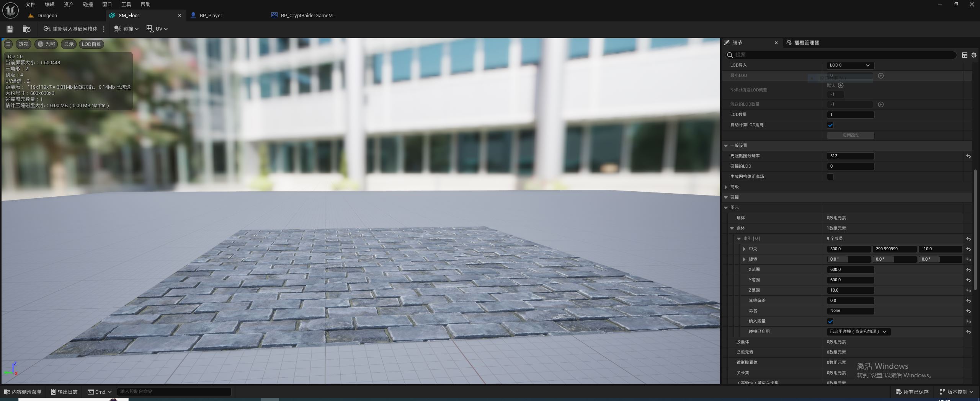
Task: Open the Asset menu
Action: coord(69,4)
